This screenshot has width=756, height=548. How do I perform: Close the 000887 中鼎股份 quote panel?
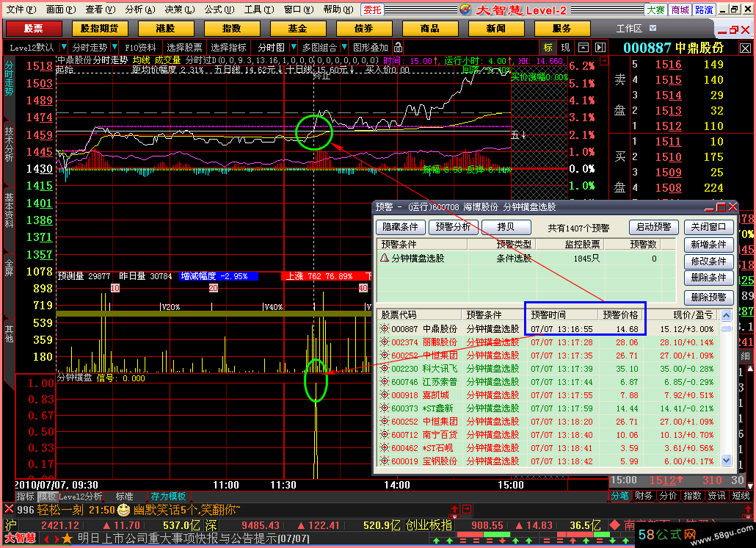coord(746,48)
